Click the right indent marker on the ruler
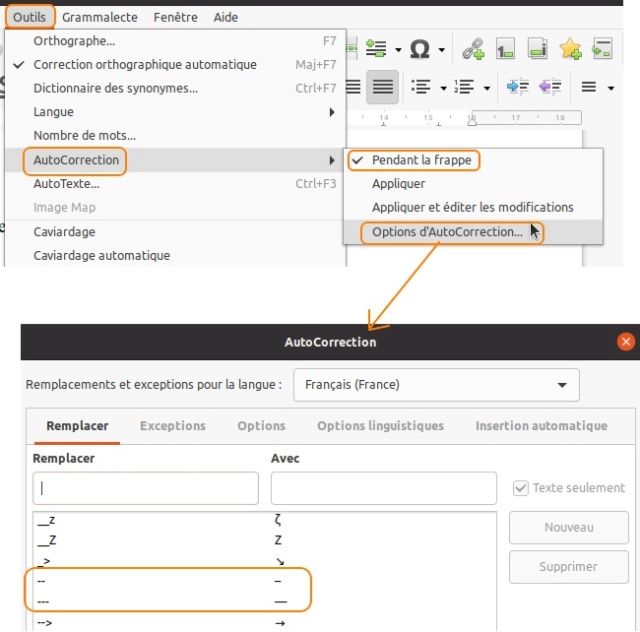Image resolution: width=640 pixels, height=632 pixels. 472,120
